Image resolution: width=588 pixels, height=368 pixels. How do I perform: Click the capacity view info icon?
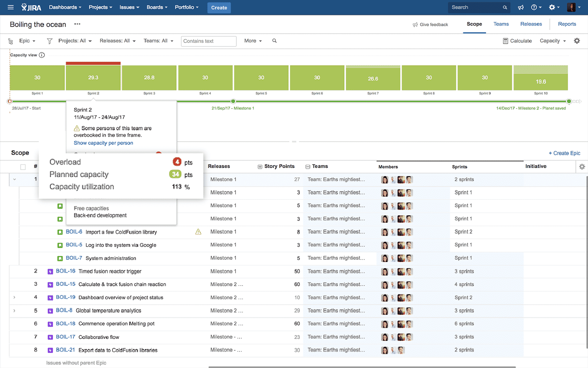[x=42, y=55]
